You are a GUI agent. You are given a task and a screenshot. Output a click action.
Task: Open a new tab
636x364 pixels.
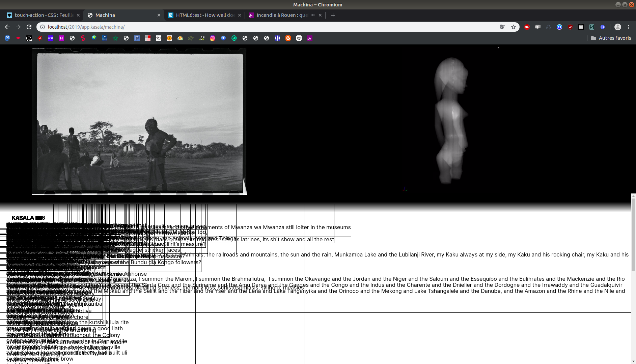pyautogui.click(x=333, y=15)
